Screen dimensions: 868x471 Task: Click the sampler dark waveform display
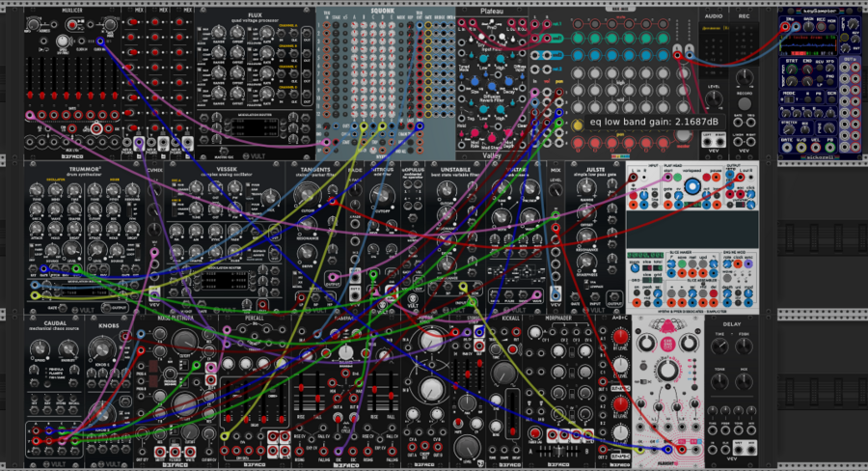(692, 230)
